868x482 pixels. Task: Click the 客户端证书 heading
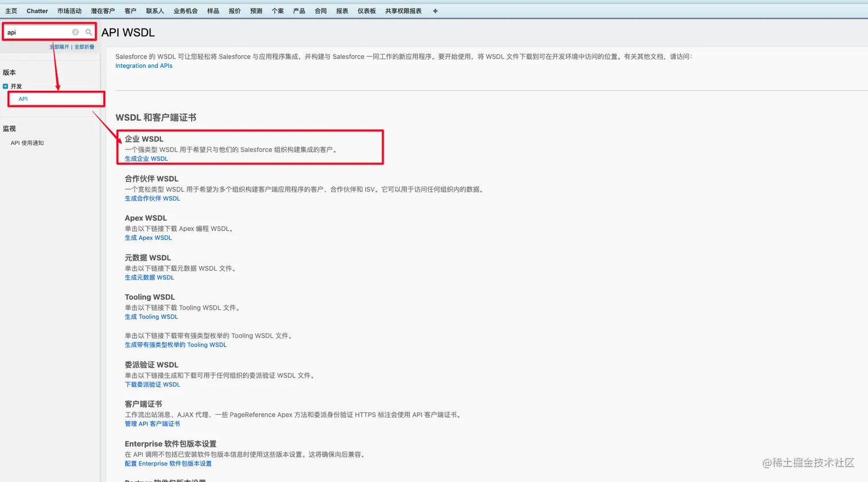(x=144, y=404)
